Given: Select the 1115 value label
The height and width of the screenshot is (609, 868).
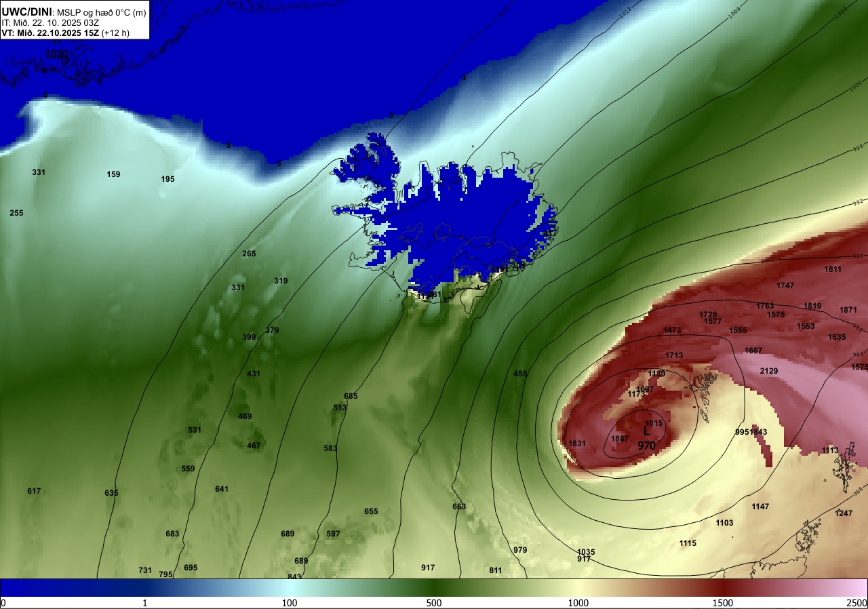Looking at the screenshot, I should pyautogui.click(x=688, y=543).
